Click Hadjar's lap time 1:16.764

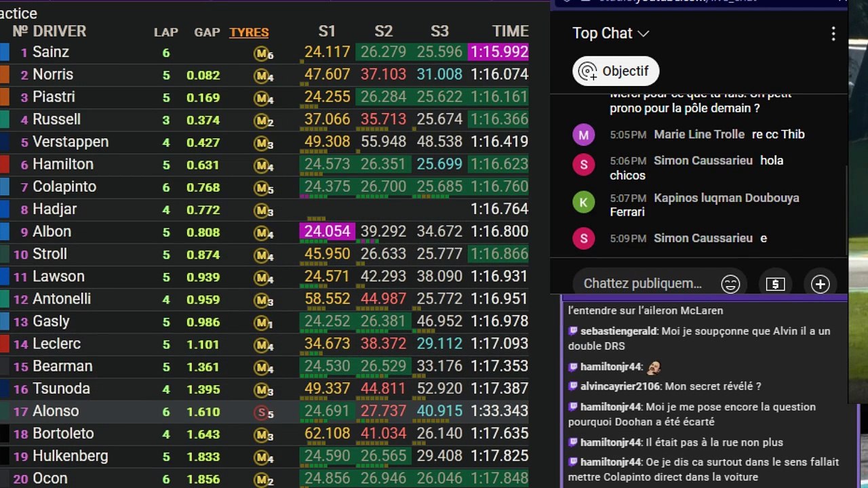500,209
